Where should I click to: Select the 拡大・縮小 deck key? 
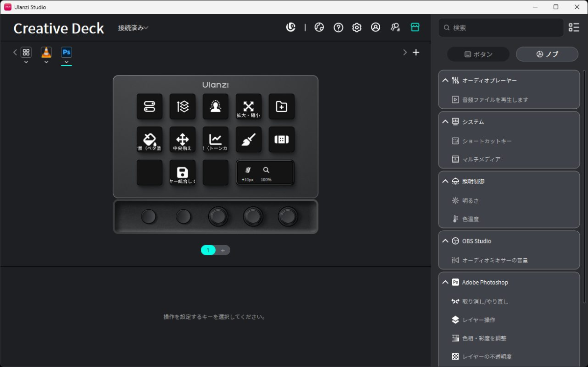(248, 106)
